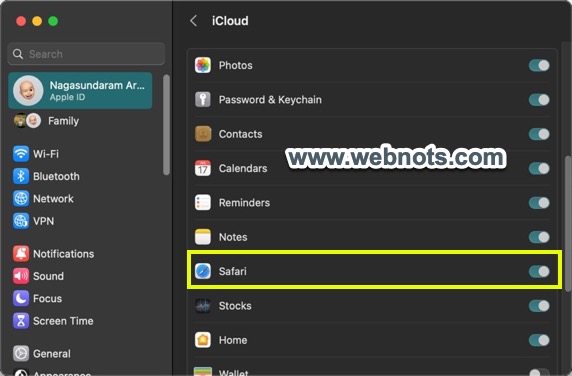
Task: Toggle Notes iCloud switch
Action: click(x=539, y=237)
